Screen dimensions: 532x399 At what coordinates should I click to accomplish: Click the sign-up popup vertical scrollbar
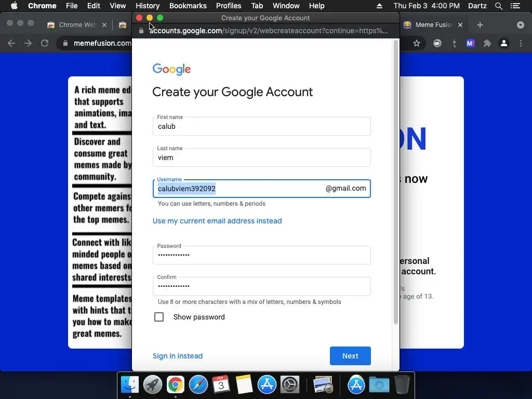point(395,182)
